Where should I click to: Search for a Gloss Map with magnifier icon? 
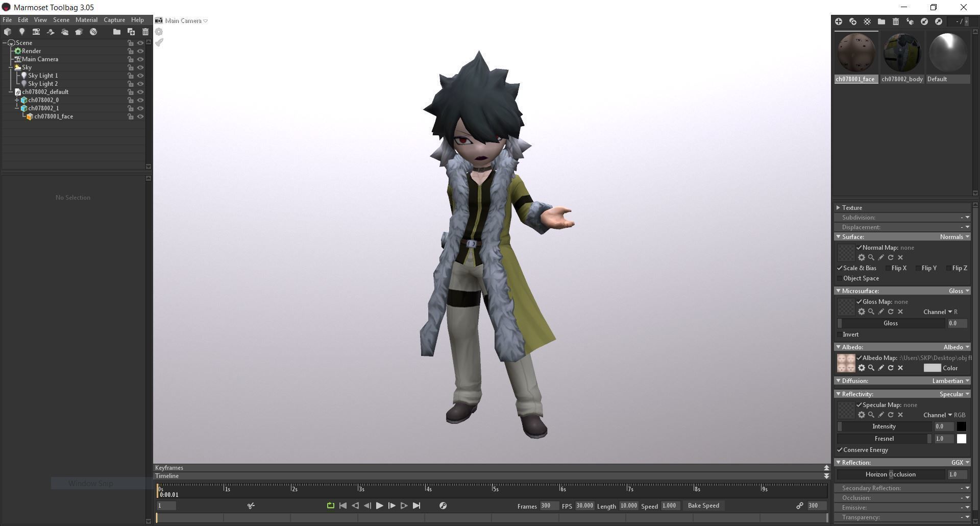[x=871, y=312]
